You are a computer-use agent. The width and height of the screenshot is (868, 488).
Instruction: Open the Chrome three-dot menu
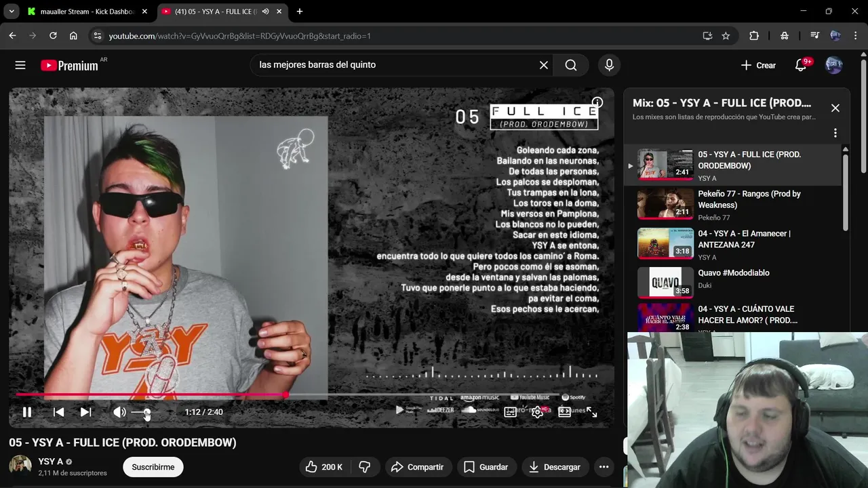click(x=855, y=36)
